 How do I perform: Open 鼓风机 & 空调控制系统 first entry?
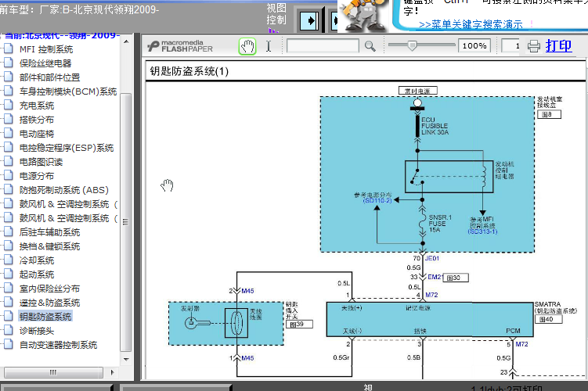point(68,204)
